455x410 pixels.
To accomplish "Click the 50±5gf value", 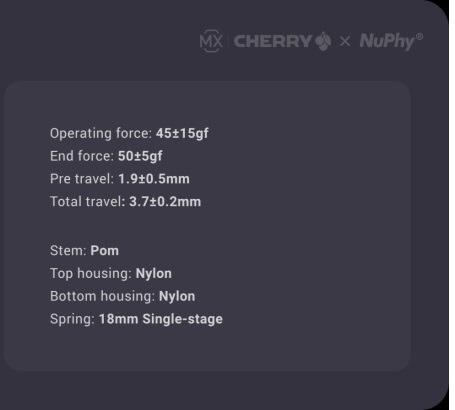I will [140, 156].
